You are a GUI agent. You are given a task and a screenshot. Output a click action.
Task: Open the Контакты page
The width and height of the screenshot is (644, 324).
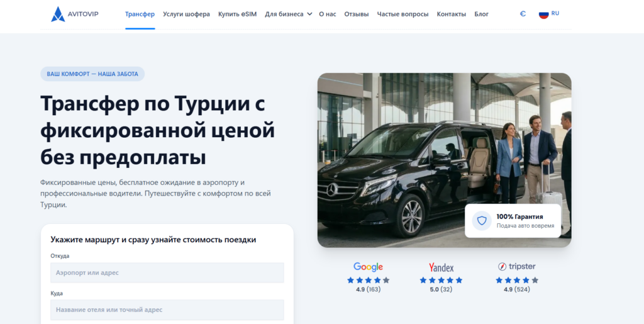pos(452,14)
